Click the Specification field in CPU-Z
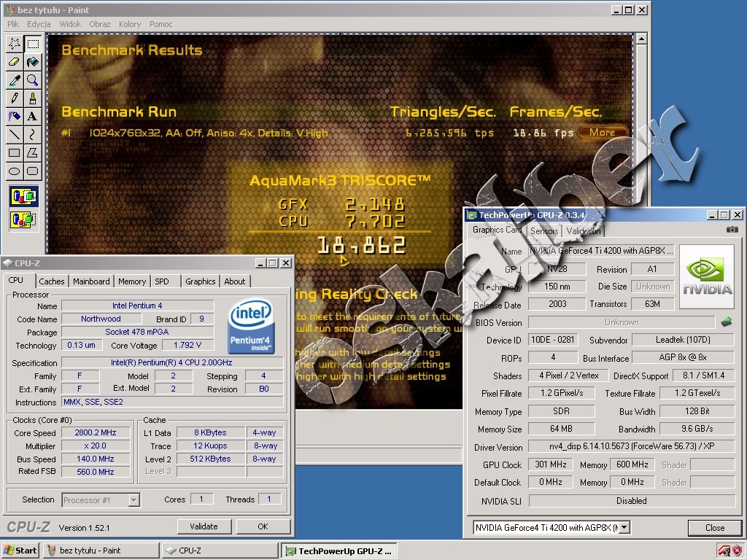The height and width of the screenshot is (560, 747). pos(172,362)
